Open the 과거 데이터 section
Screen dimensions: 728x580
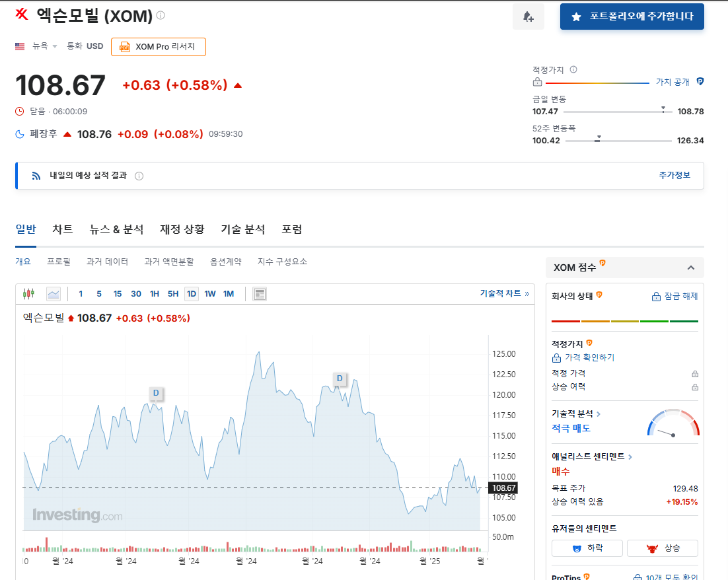pyautogui.click(x=108, y=262)
